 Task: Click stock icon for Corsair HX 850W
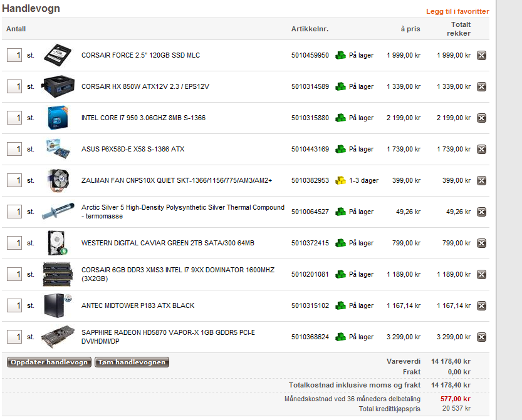coord(340,86)
